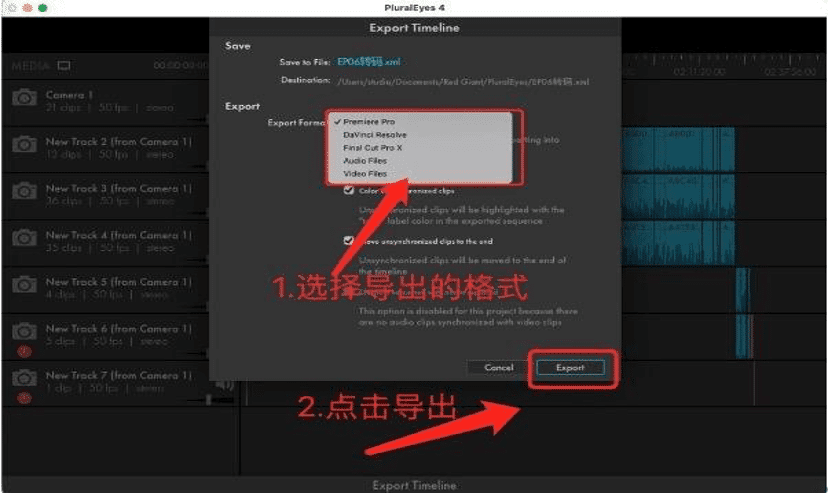Click the Cancel button
This screenshot has width=828, height=493.
tap(498, 367)
